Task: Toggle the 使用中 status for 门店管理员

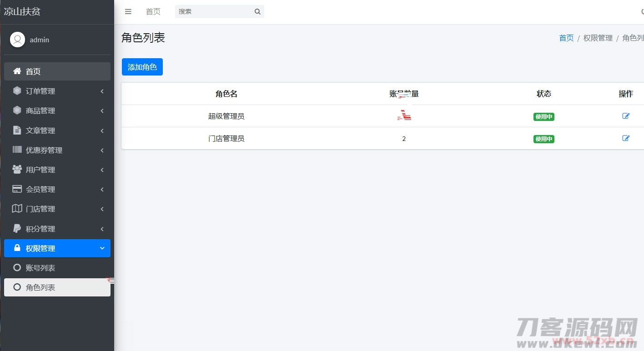Action: (x=543, y=139)
